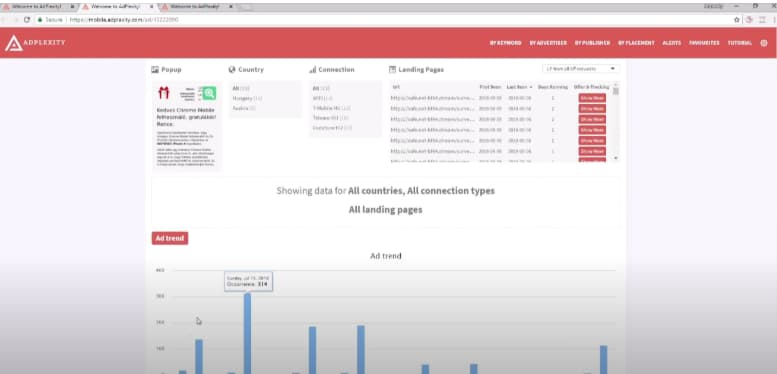
Task: Open the globe language icon in navbar
Action: 764,43
